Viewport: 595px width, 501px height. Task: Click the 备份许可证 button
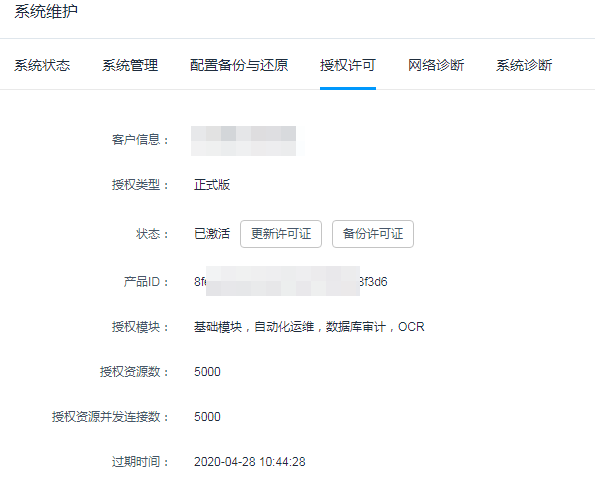tap(373, 234)
